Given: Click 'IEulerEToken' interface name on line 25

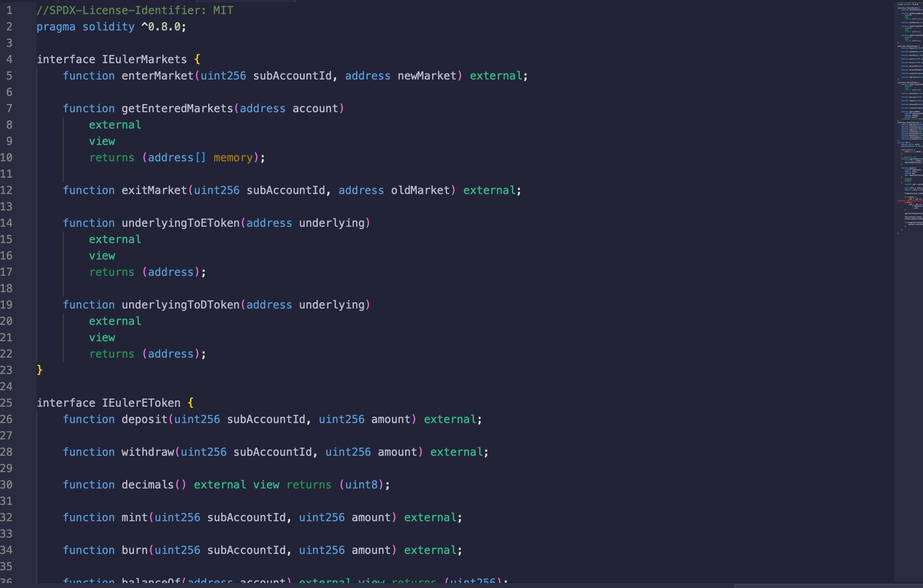Looking at the screenshot, I should [x=141, y=403].
